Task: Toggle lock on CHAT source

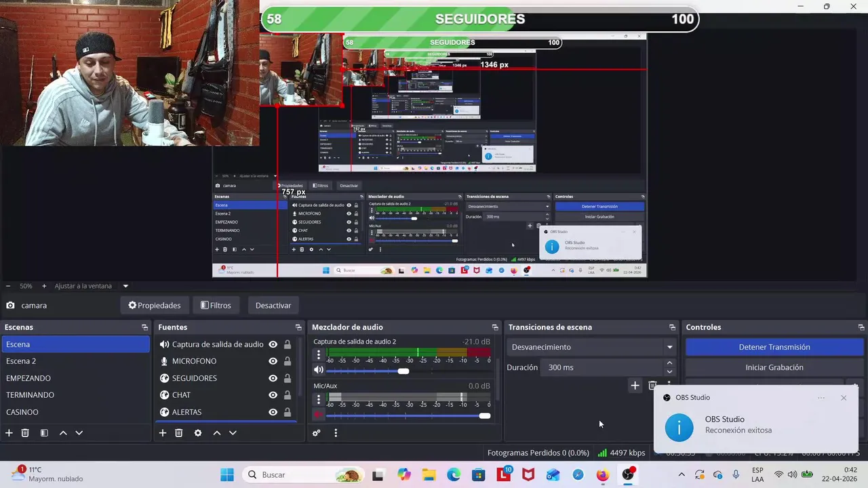Action: pyautogui.click(x=288, y=395)
